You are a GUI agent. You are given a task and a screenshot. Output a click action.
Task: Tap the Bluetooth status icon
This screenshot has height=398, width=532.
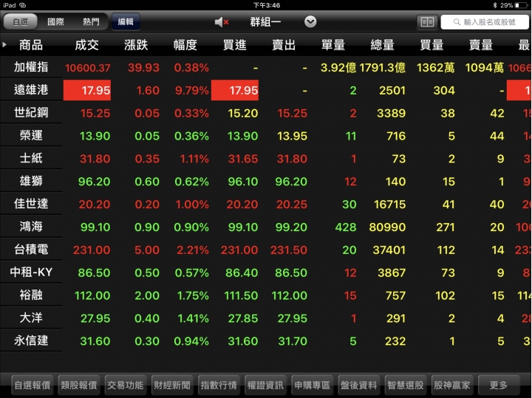coord(494,5)
